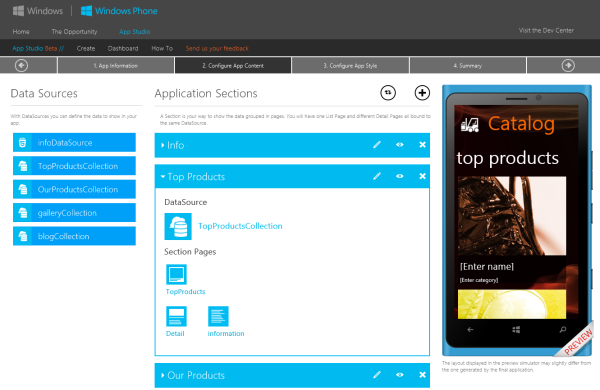Viewport: 600px width, 390px height.
Task: Open the Detail page icon
Action: coord(176,316)
